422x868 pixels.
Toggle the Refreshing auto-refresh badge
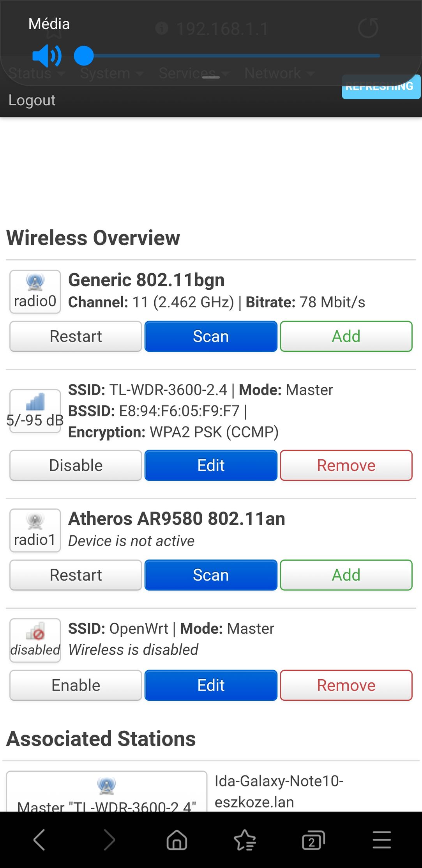coord(381,87)
